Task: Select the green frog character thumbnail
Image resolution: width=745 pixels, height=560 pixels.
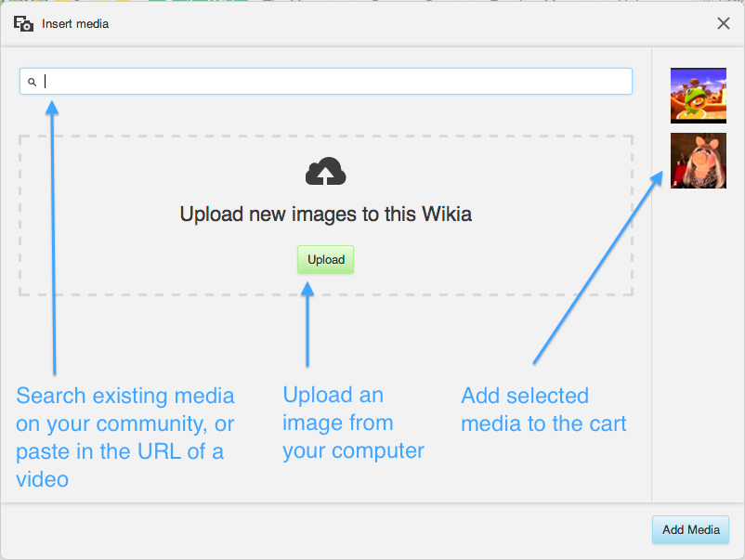Action: pyautogui.click(x=698, y=96)
